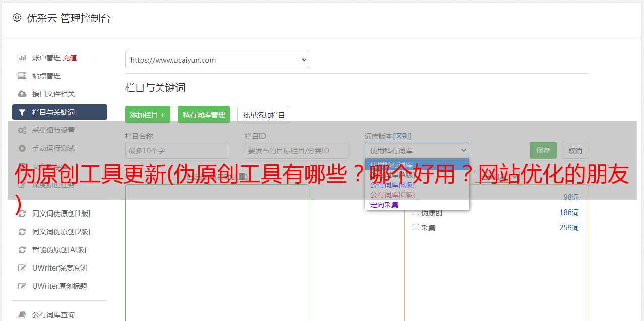Tick the 采集 checkbox
The width and height of the screenshot is (644, 321).
click(416, 227)
